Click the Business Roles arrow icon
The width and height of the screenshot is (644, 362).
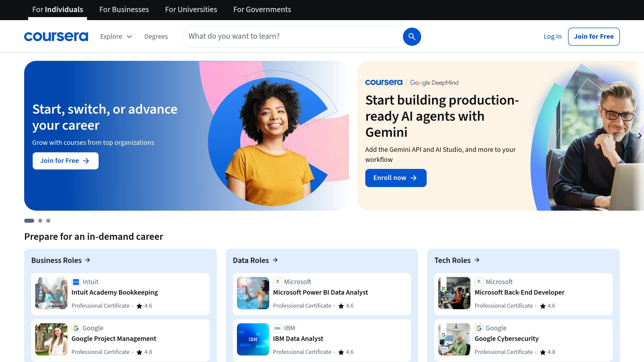pos(88,260)
